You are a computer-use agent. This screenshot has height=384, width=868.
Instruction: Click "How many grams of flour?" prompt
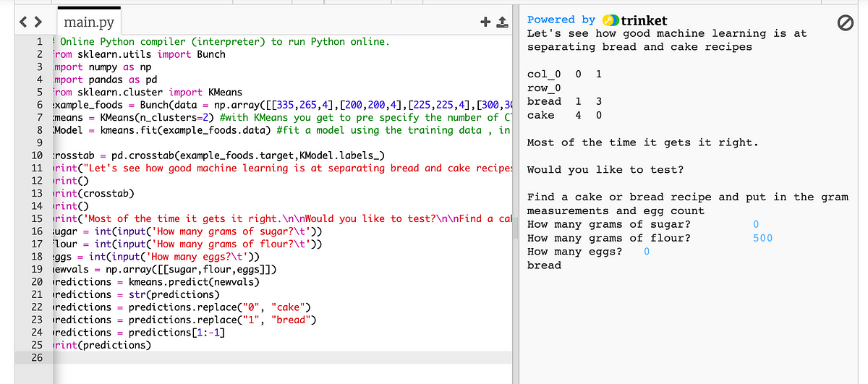608,238
